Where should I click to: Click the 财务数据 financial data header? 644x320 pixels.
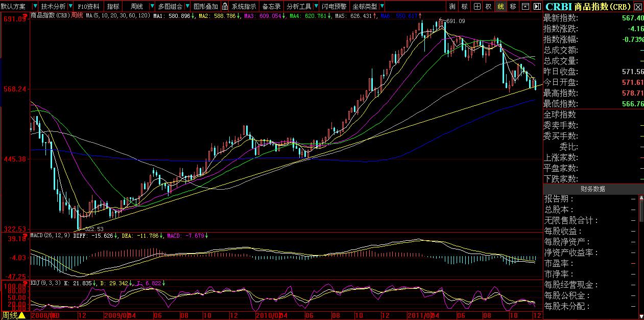coord(592,189)
